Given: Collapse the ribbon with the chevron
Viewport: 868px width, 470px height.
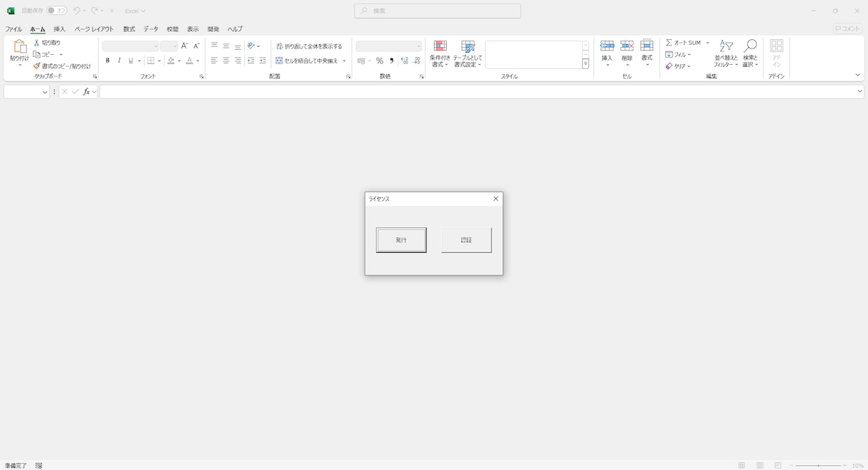Looking at the screenshot, I should tap(857, 75).
